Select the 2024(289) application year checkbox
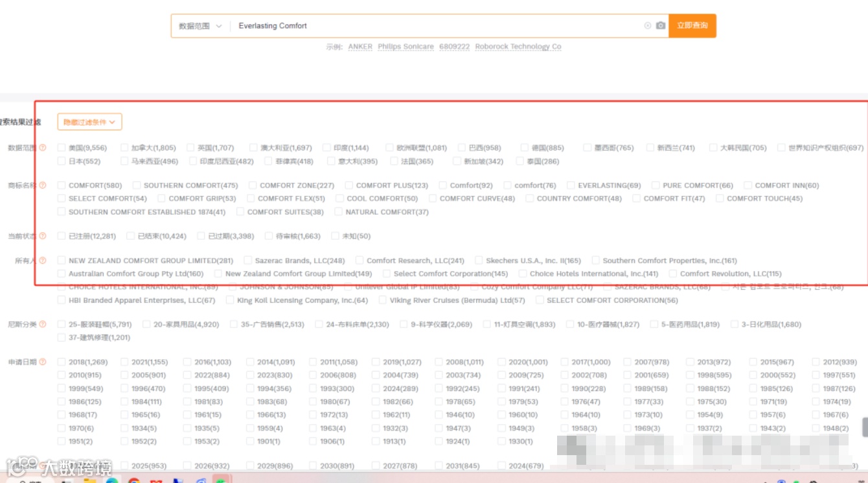This screenshot has height=483, width=868. pyautogui.click(x=376, y=388)
